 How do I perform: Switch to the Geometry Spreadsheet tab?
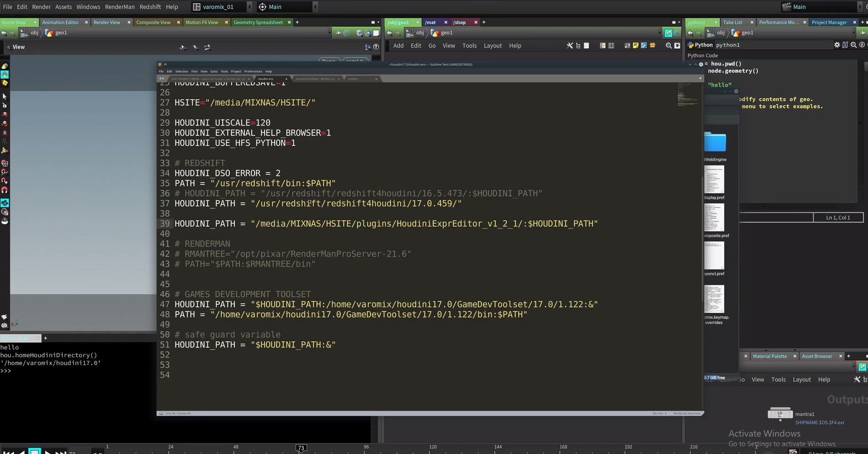[x=258, y=22]
